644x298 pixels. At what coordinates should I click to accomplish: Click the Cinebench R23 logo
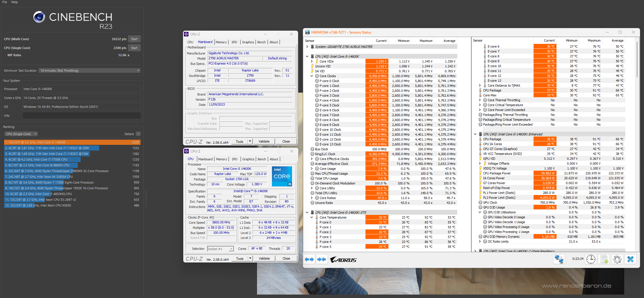click(73, 20)
